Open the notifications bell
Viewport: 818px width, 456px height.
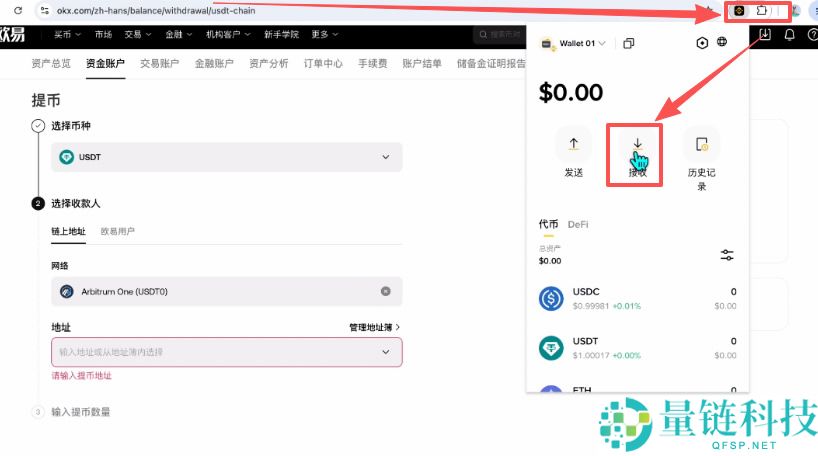pyautogui.click(x=789, y=34)
